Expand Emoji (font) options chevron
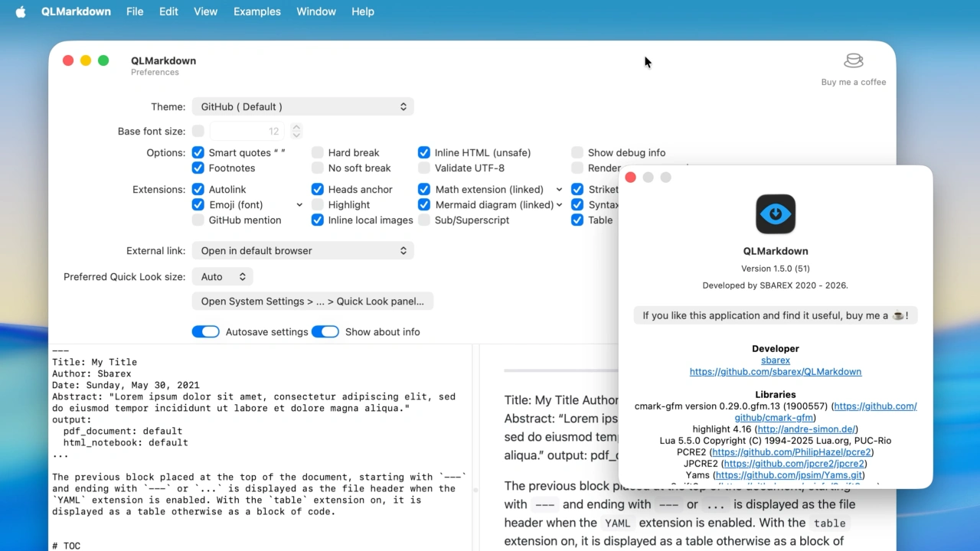The image size is (980, 551). (x=299, y=205)
